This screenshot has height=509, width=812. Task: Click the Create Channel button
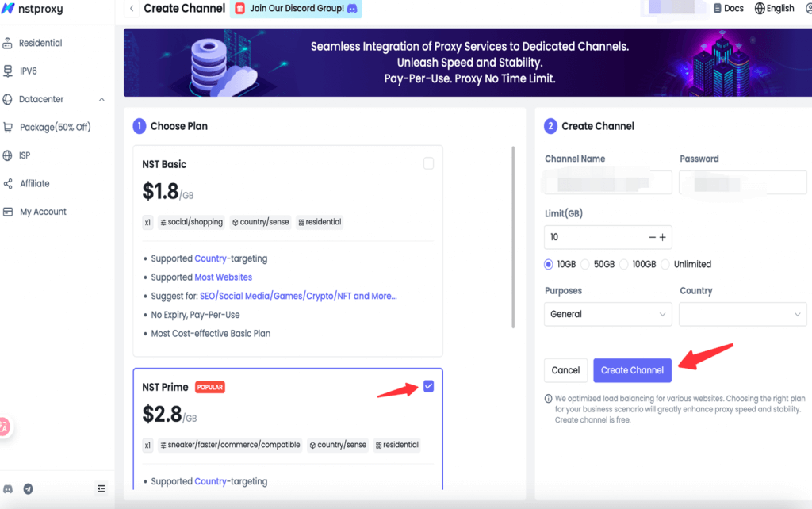pos(632,370)
